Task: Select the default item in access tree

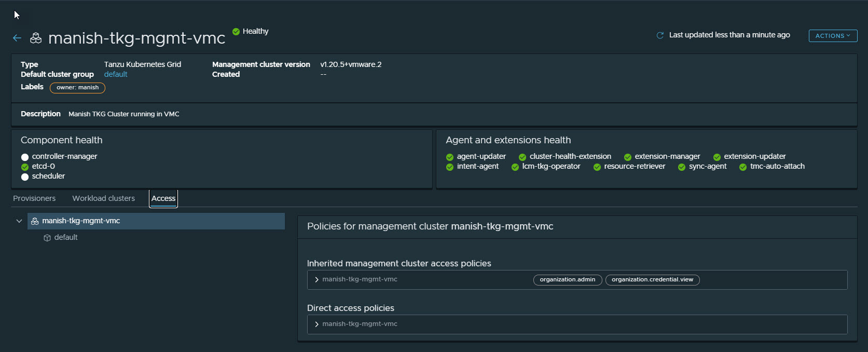Action: pos(66,237)
